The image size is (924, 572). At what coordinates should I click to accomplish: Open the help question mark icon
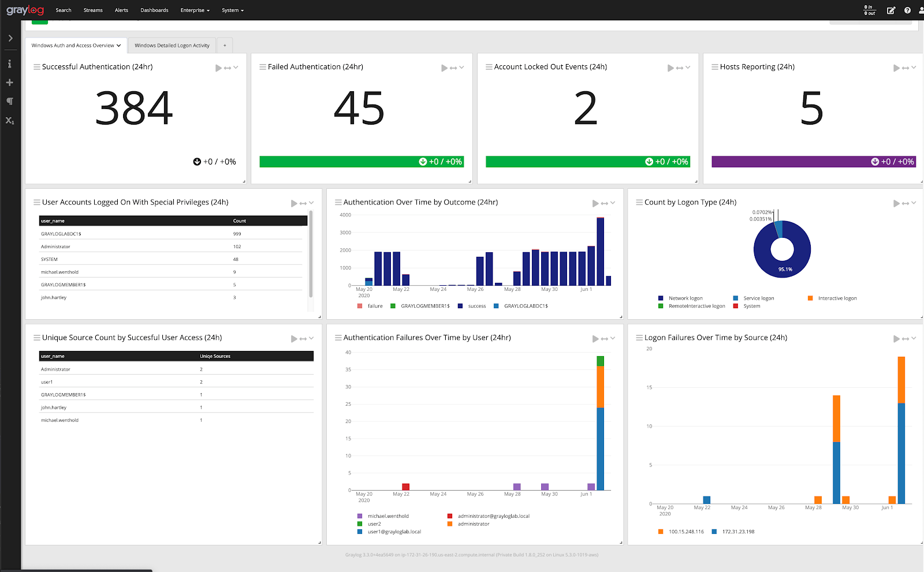[907, 10]
